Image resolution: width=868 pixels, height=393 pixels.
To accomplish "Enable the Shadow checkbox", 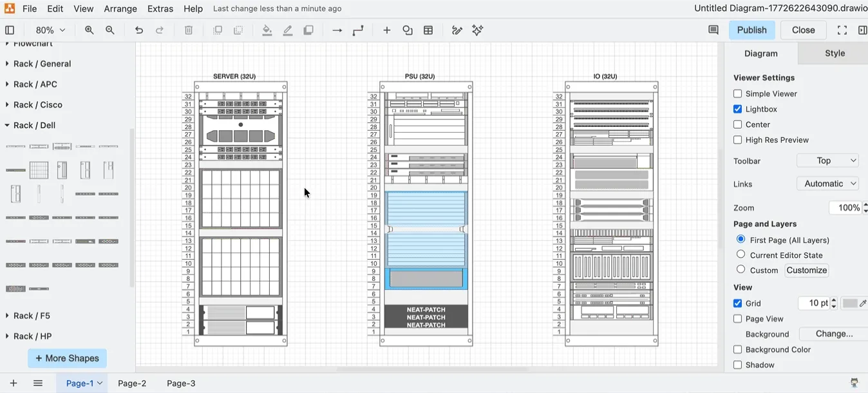I will pyautogui.click(x=738, y=365).
